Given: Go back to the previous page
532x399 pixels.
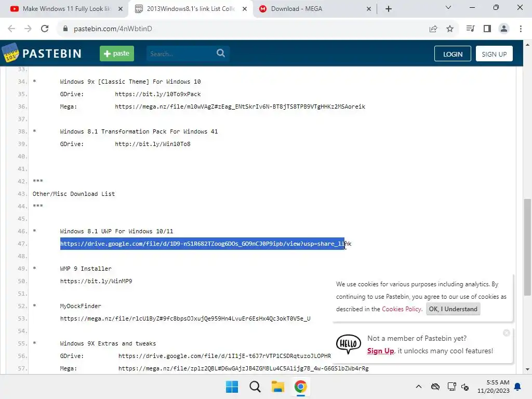Looking at the screenshot, I should pos(11,29).
